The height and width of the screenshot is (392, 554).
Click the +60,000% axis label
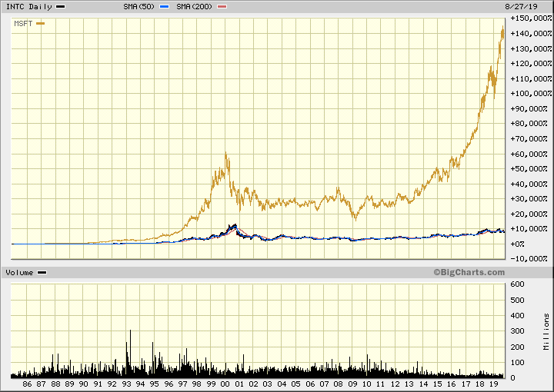[x=529, y=154]
